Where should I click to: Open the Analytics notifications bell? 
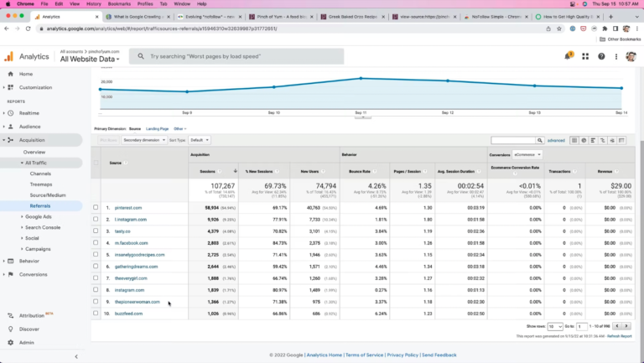[568, 56]
